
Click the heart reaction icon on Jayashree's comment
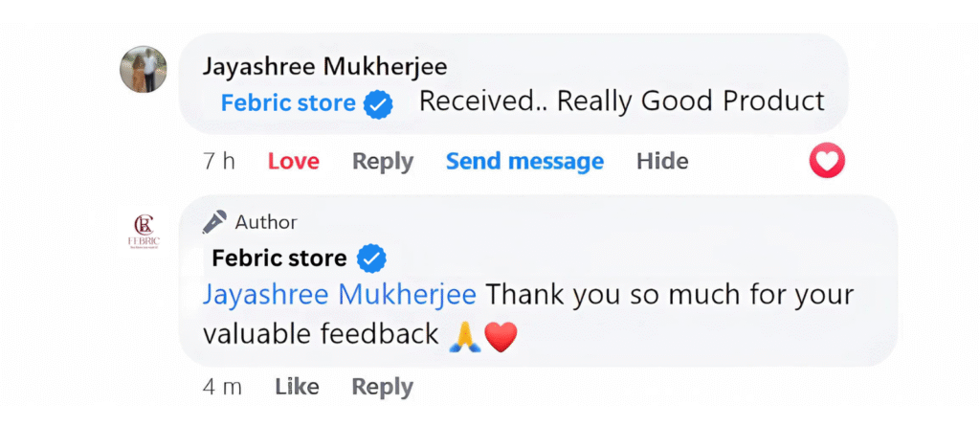point(827,161)
